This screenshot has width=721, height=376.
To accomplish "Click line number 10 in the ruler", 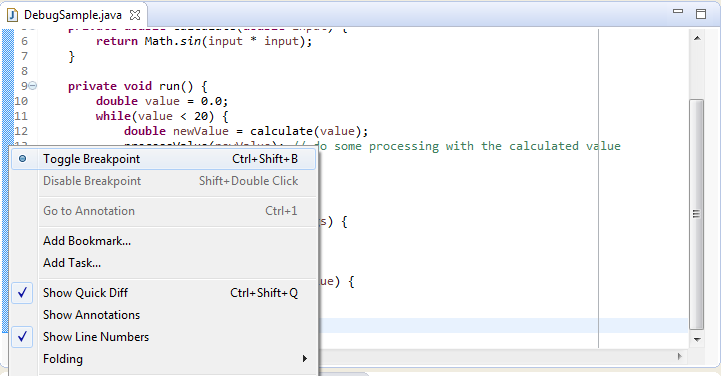I will click(21, 101).
